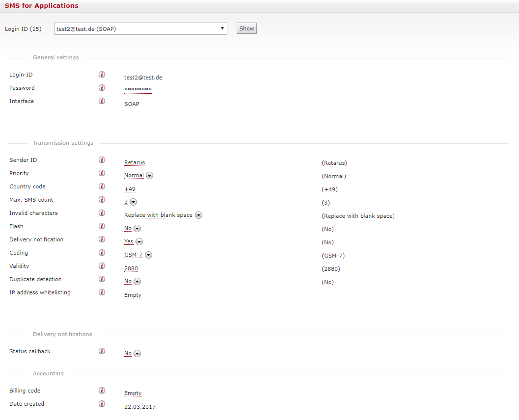Toggle Delivery notification dropdown arrow
Image resolution: width=519 pixels, height=420 pixels.
coord(139,242)
